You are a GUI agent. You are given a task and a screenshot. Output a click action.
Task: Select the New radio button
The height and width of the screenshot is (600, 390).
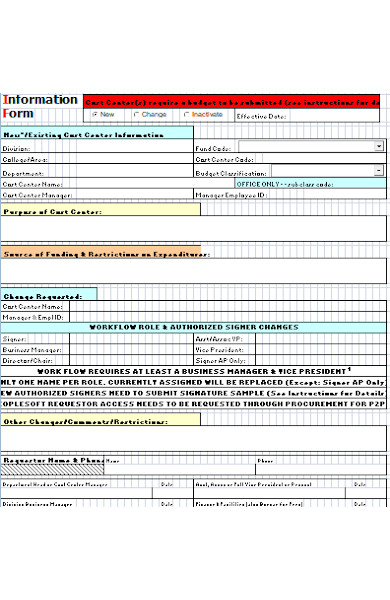pyautogui.click(x=95, y=114)
